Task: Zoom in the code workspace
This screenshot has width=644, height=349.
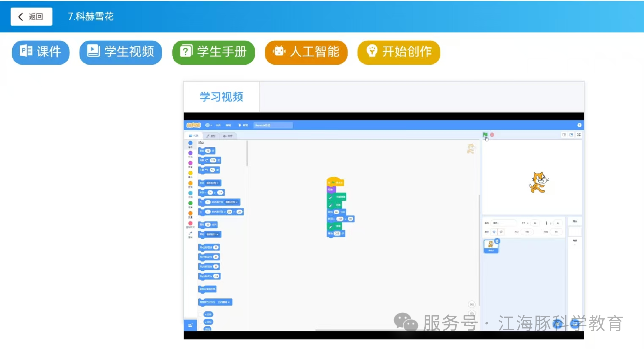Action: pos(472,305)
